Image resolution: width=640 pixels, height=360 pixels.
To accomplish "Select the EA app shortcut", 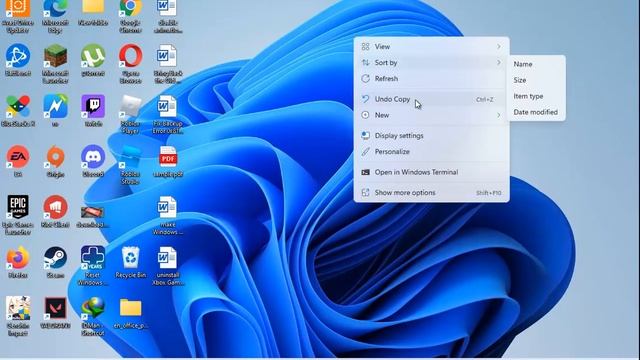I will (x=18, y=161).
